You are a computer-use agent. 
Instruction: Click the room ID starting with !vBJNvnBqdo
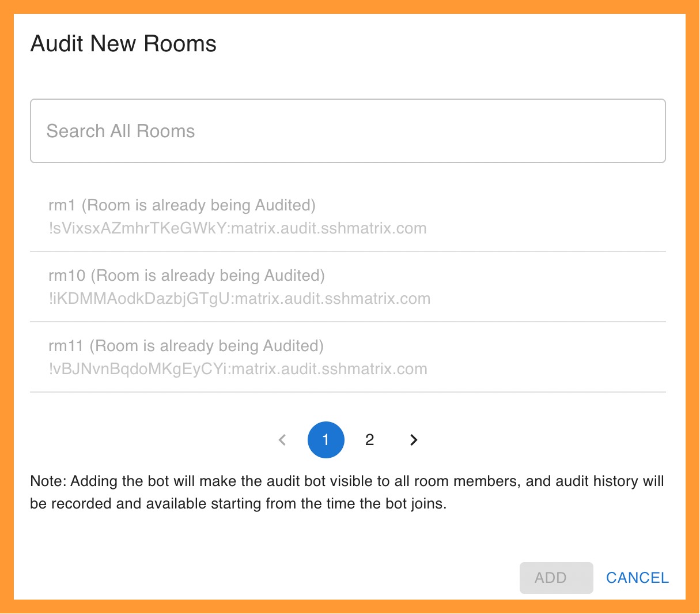pos(238,369)
